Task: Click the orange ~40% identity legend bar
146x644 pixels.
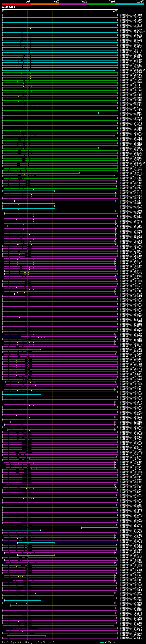Action: click(x=45, y=4)
